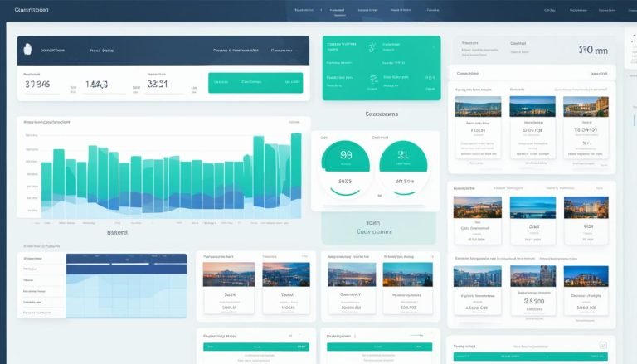The height and width of the screenshot is (364, 637).
Task: Click the lower small icon in the green panel
Action: coord(374,78)
